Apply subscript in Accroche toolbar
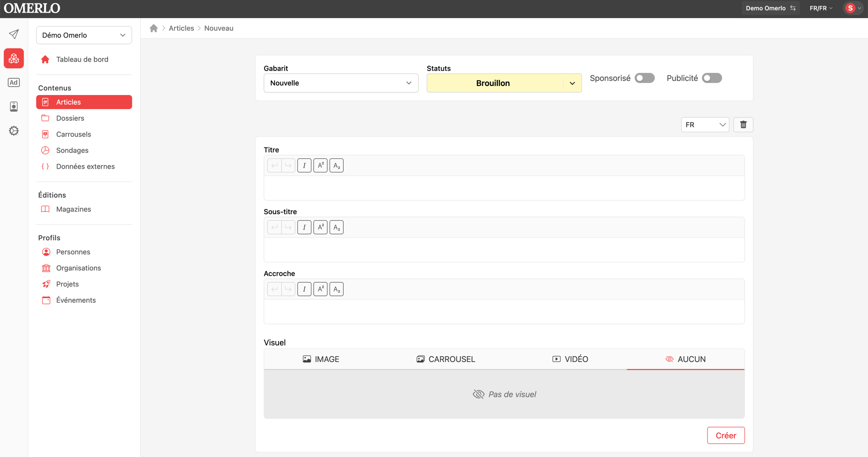The image size is (868, 457). coord(336,289)
